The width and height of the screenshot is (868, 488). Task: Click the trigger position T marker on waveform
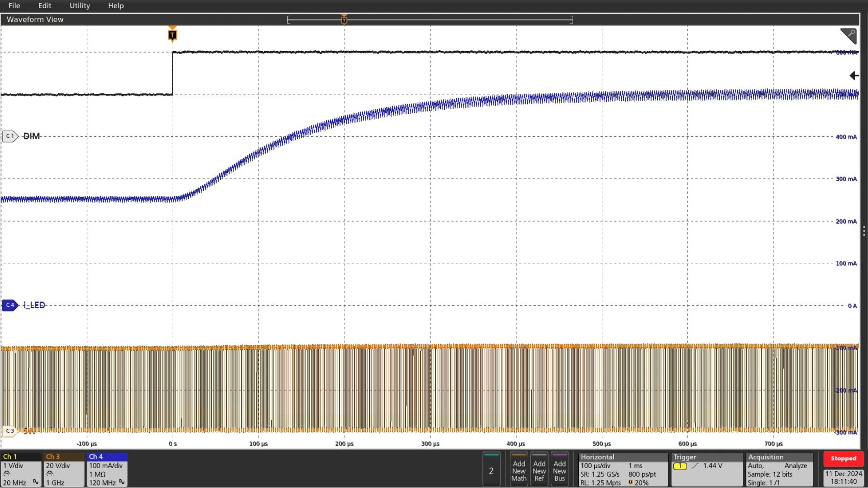(172, 35)
